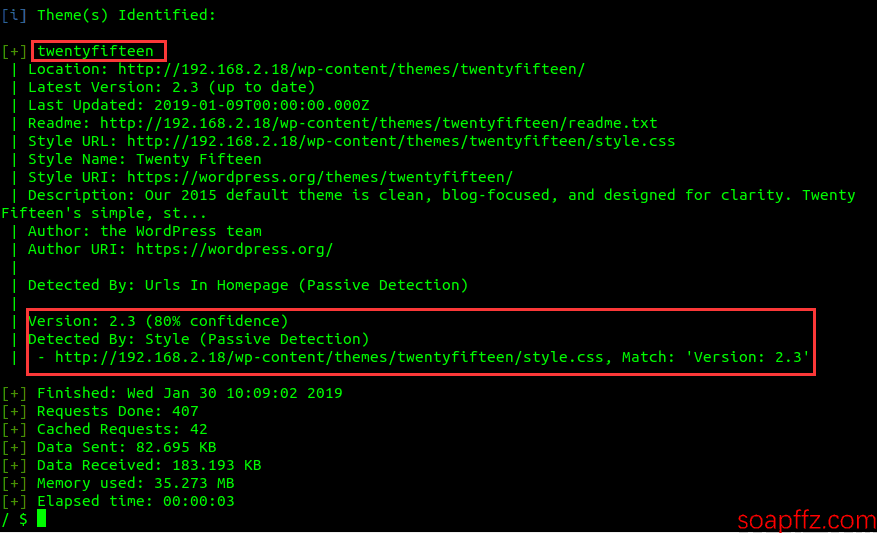
Task: Click the green terminal cursor block
Action: (x=41, y=518)
